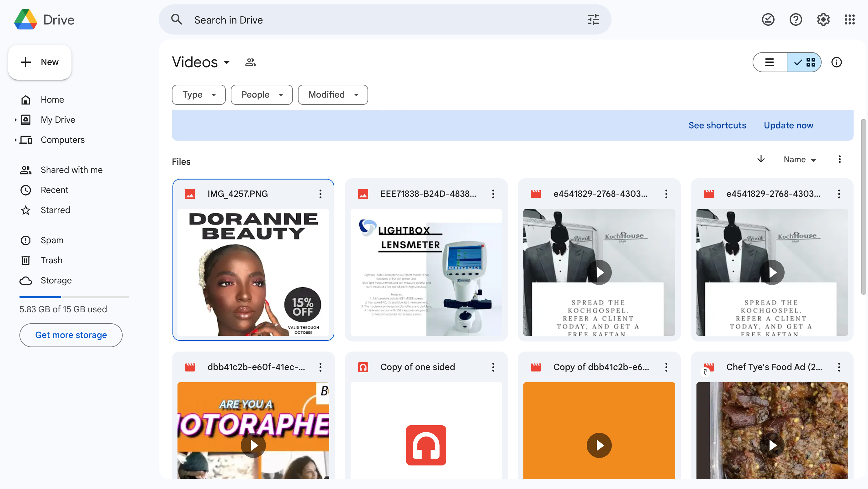Click the shared folder people icon beside Videos
Image resolution: width=868 pixels, height=489 pixels.
pyautogui.click(x=250, y=62)
